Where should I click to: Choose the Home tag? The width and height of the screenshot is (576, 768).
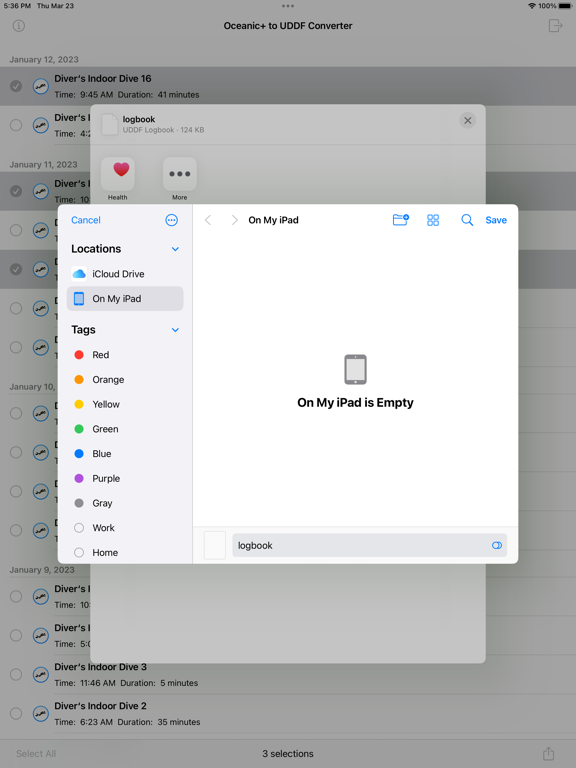[125, 552]
